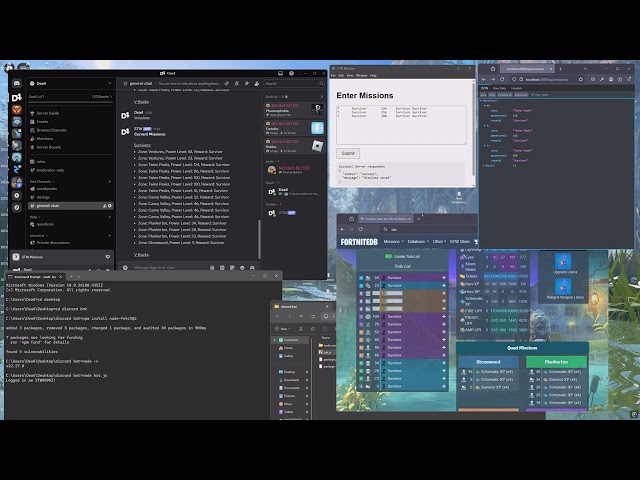Click the Up arrow icon in File Explorer
This screenshot has height=480, width=640.
(x=301, y=316)
